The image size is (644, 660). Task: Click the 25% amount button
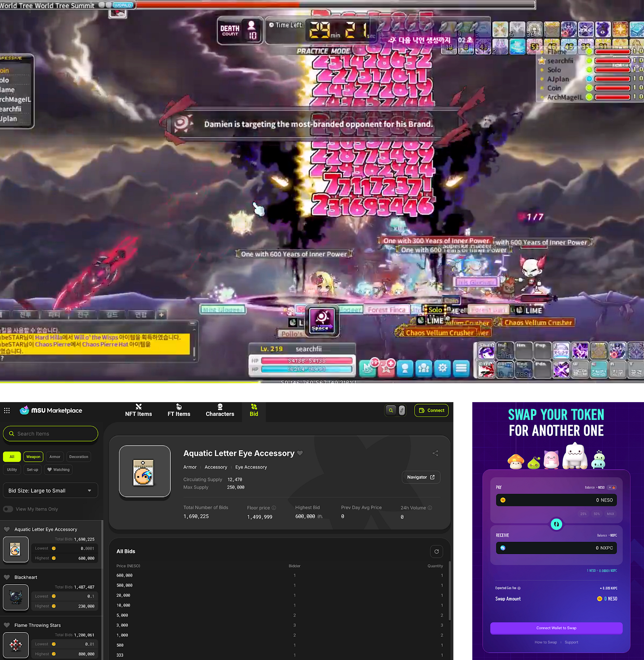coord(583,514)
